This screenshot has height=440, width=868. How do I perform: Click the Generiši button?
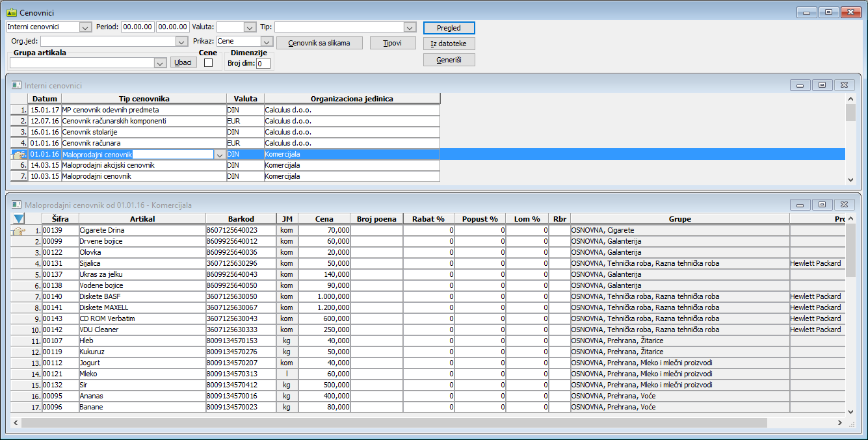pyautogui.click(x=449, y=60)
